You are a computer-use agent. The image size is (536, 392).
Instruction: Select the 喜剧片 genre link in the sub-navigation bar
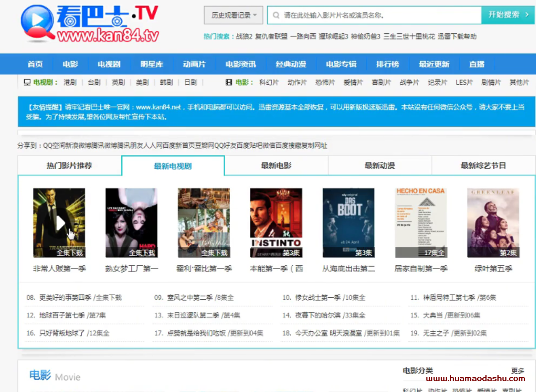click(382, 82)
